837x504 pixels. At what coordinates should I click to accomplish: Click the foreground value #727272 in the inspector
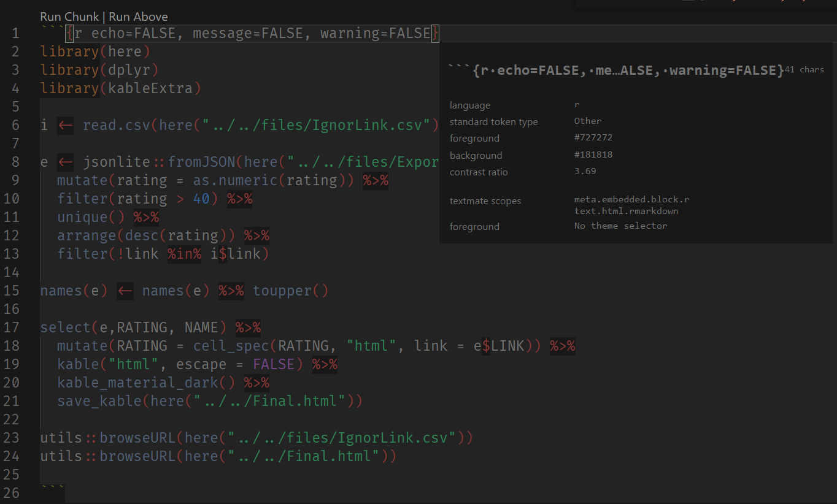tap(593, 138)
